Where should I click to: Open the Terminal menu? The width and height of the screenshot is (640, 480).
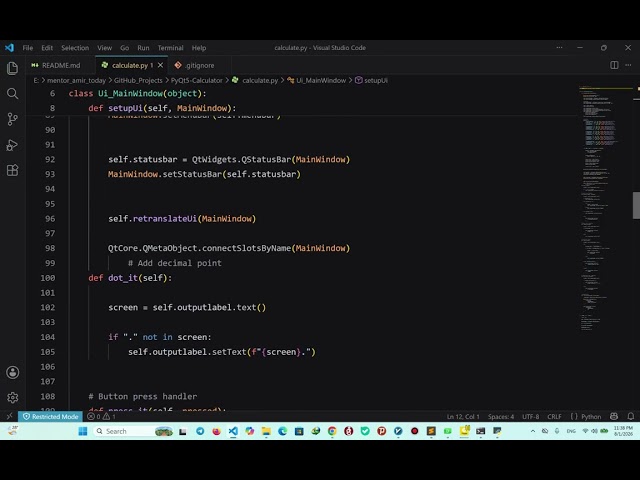171,48
